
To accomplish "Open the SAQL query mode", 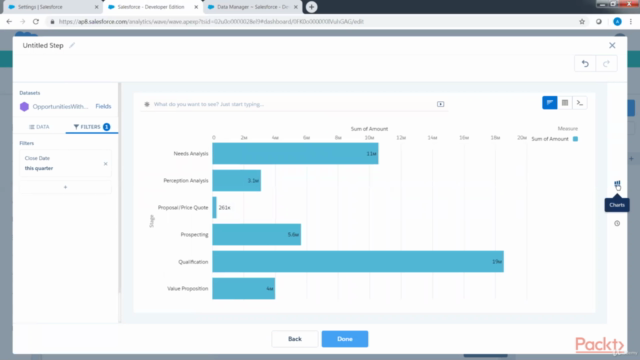I will coord(580,103).
